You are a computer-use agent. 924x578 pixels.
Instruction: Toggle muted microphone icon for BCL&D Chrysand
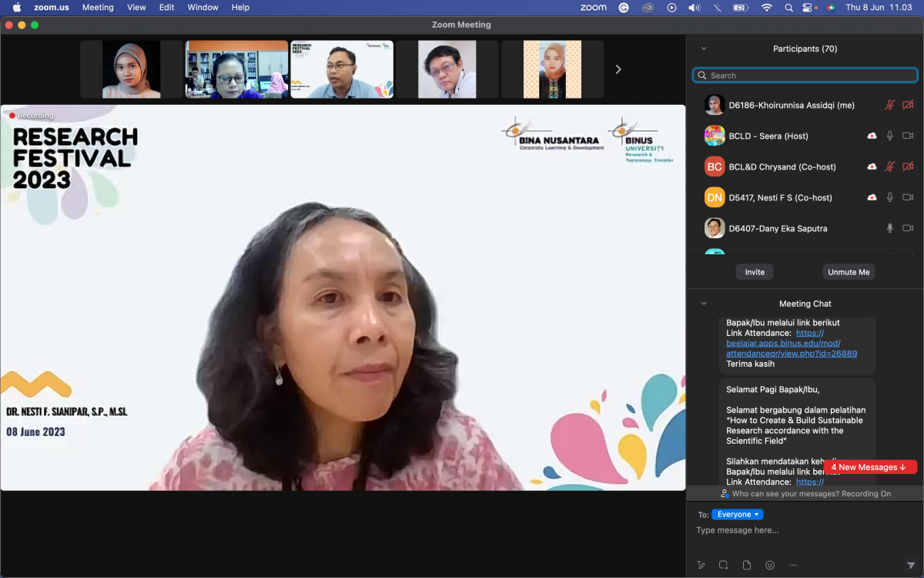click(x=890, y=166)
